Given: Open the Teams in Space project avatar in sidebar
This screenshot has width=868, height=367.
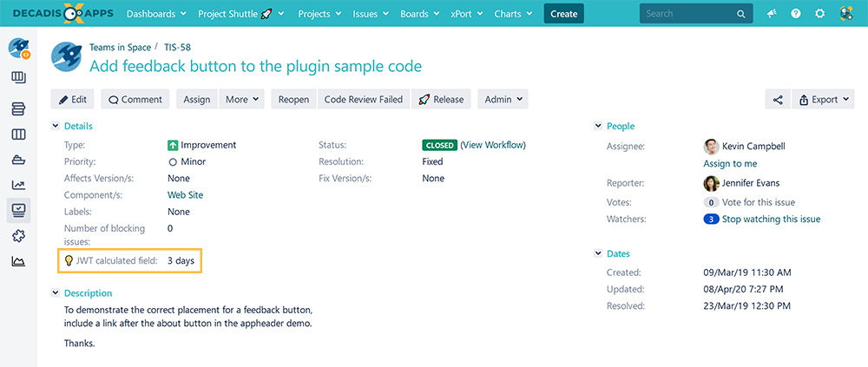Looking at the screenshot, I should (18, 49).
